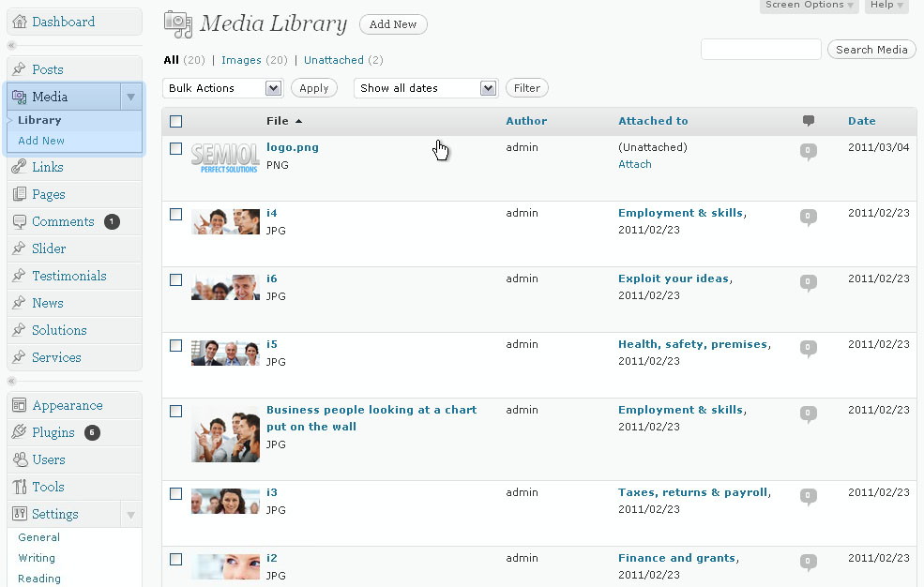Tick the select-all checkbox in table header
The height and width of the screenshot is (587, 924).
point(175,121)
